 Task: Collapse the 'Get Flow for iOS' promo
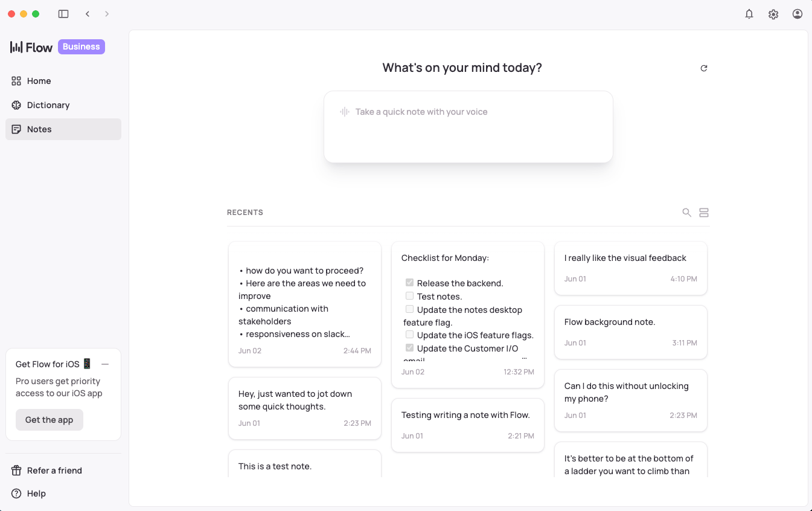click(x=105, y=364)
